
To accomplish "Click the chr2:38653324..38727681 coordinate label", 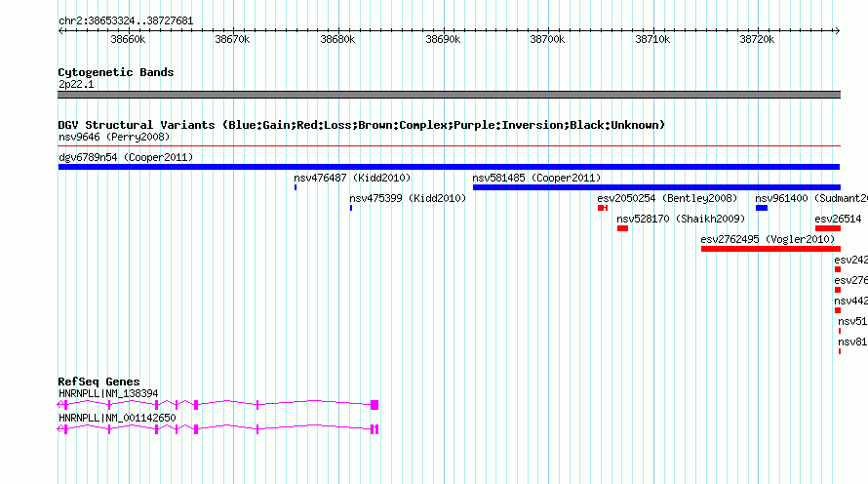I will coord(126,21).
